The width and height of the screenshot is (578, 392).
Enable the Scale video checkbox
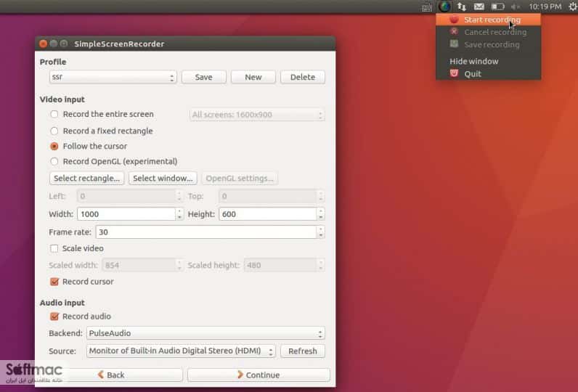pyautogui.click(x=54, y=248)
